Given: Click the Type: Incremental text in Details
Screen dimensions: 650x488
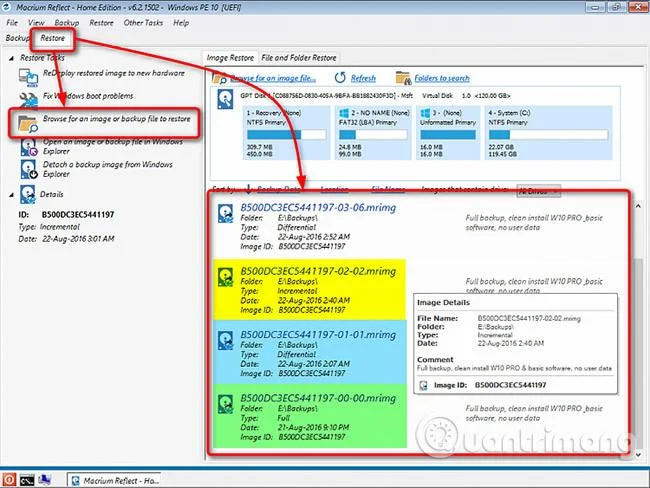Looking at the screenshot, I should coord(49,227).
